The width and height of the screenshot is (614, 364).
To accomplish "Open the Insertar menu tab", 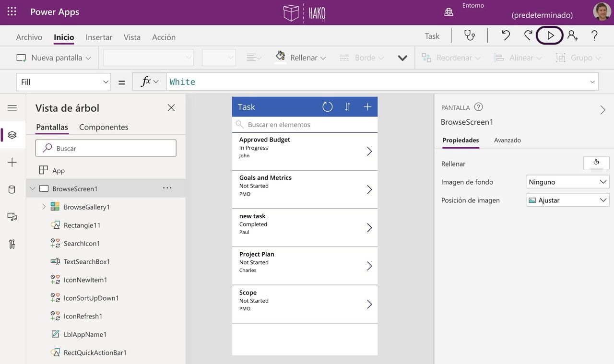I will tap(99, 37).
